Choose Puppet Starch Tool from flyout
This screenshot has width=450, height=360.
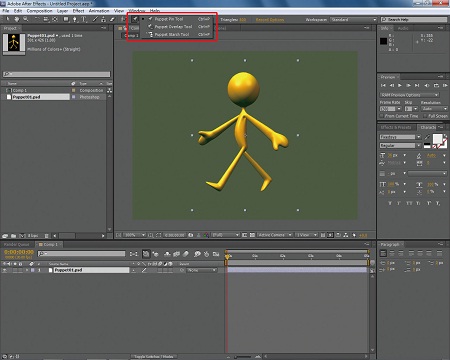click(x=172, y=34)
